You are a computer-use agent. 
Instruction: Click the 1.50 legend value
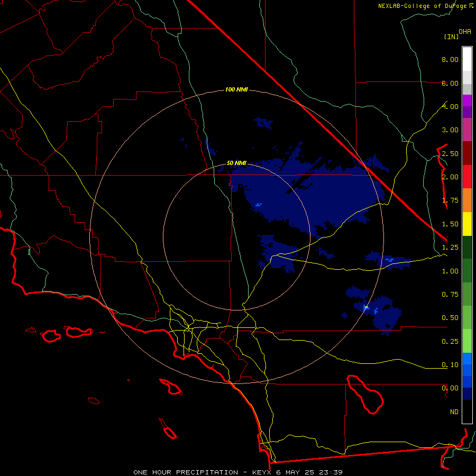[450, 224]
